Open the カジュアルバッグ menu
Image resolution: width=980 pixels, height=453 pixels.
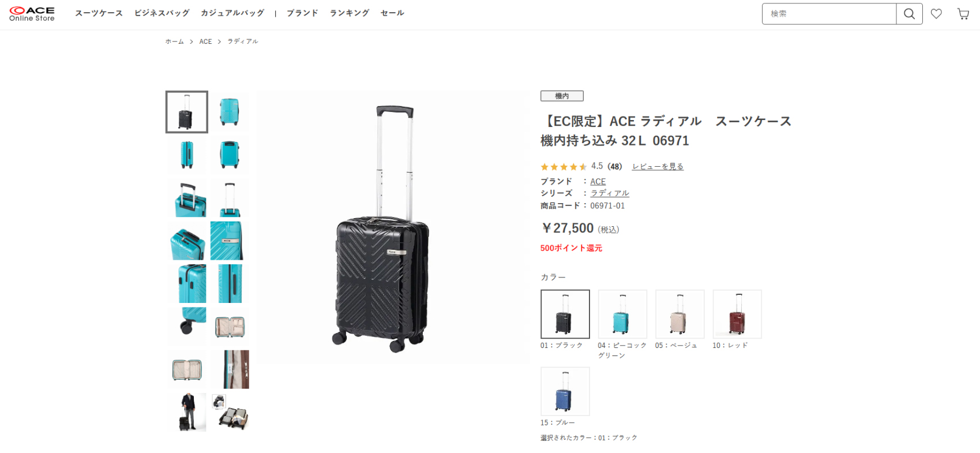tap(232, 13)
